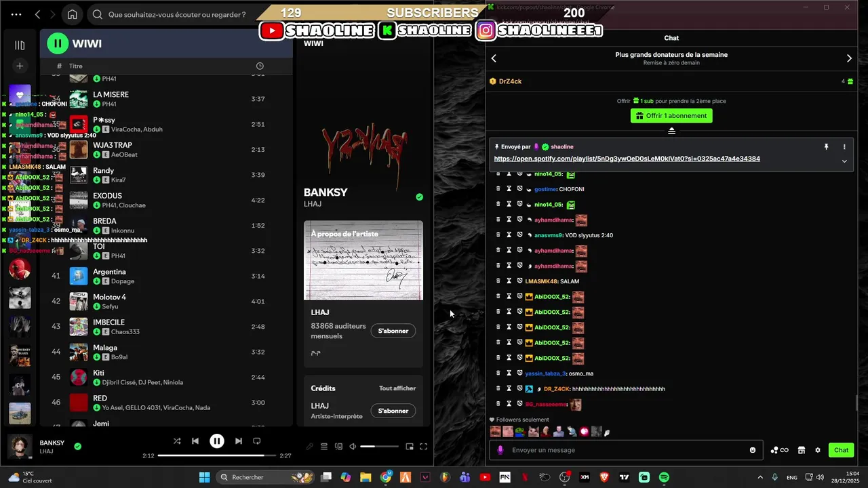The width and height of the screenshot is (868, 488).
Task: Open Brave browser from taskbar
Action: 604,477
